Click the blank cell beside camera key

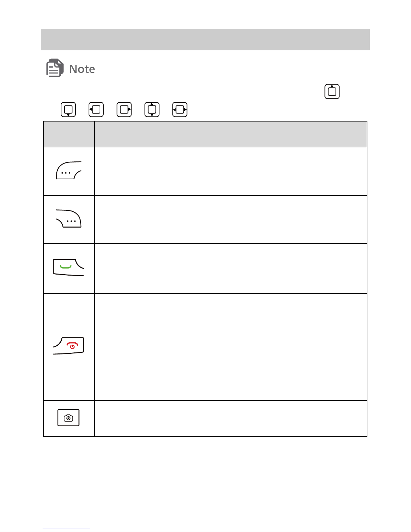(x=231, y=419)
